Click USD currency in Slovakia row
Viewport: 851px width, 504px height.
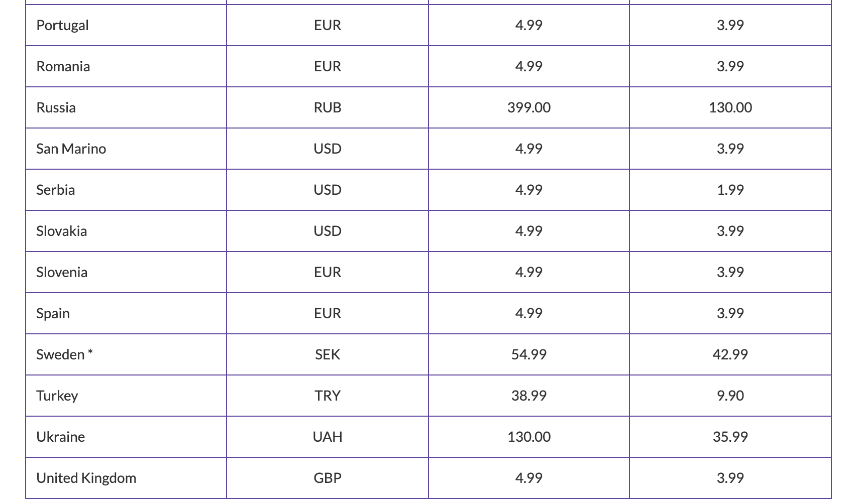click(x=328, y=231)
